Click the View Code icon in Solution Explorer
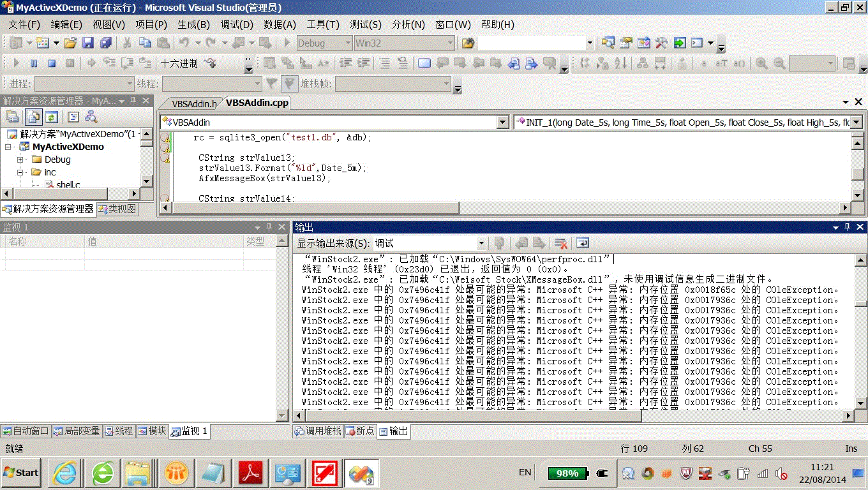Viewport: 868px width, 490px height. pyautogui.click(x=73, y=117)
